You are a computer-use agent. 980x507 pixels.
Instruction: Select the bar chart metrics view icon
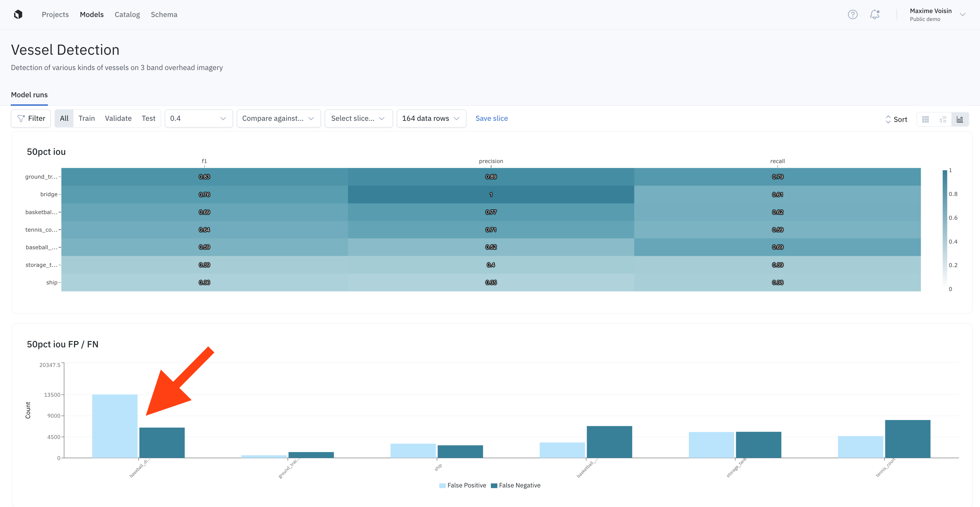click(x=960, y=119)
